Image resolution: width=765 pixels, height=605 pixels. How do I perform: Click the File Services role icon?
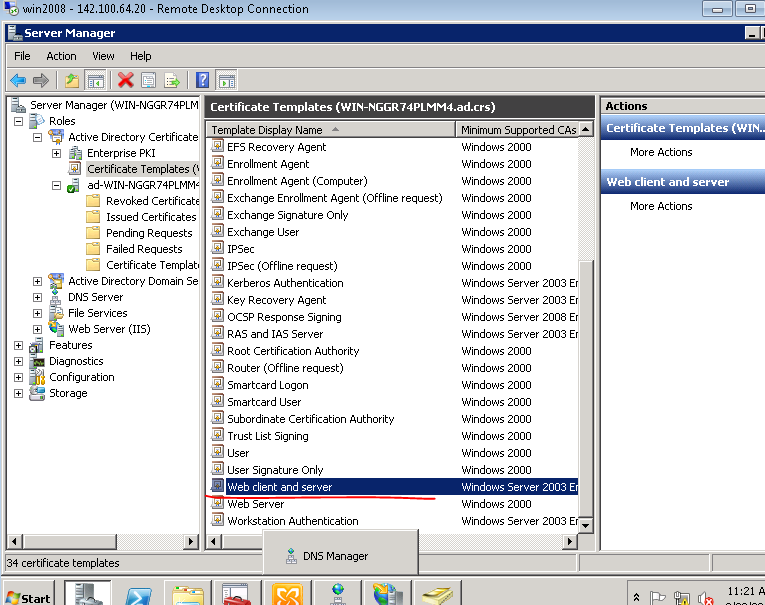(56, 313)
